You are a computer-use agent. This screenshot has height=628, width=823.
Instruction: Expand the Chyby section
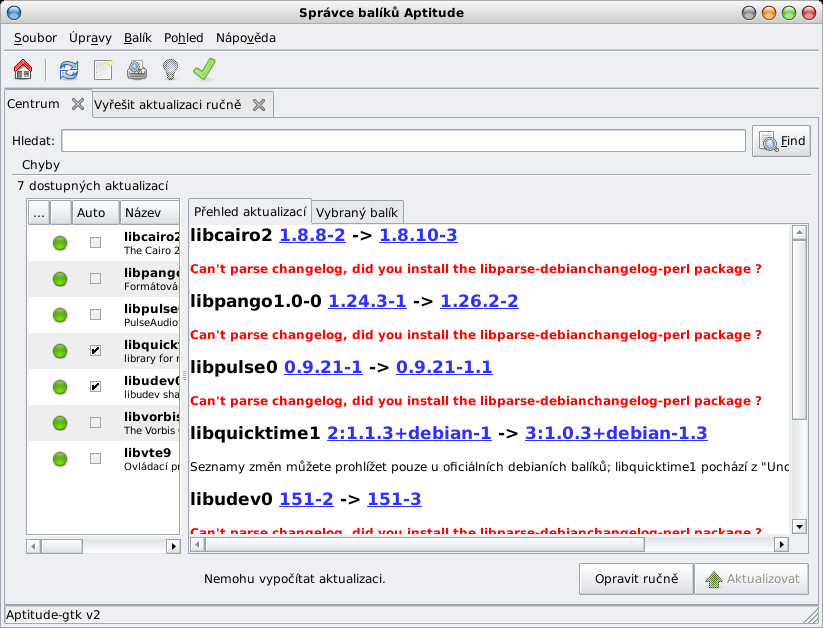point(40,165)
